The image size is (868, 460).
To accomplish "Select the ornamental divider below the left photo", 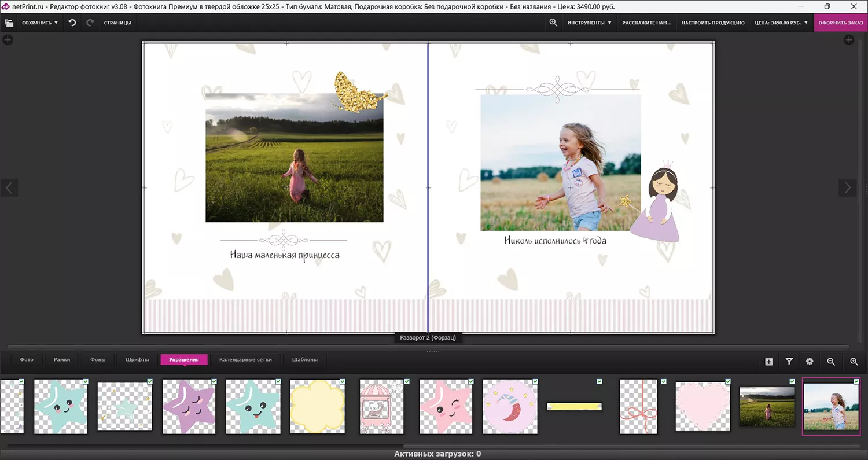I will 283,240.
